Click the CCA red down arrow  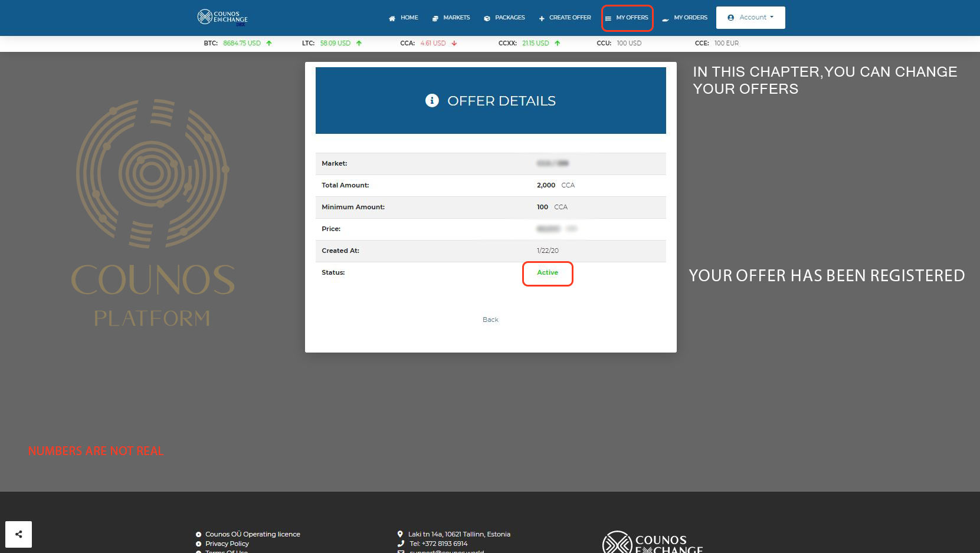pyautogui.click(x=454, y=43)
